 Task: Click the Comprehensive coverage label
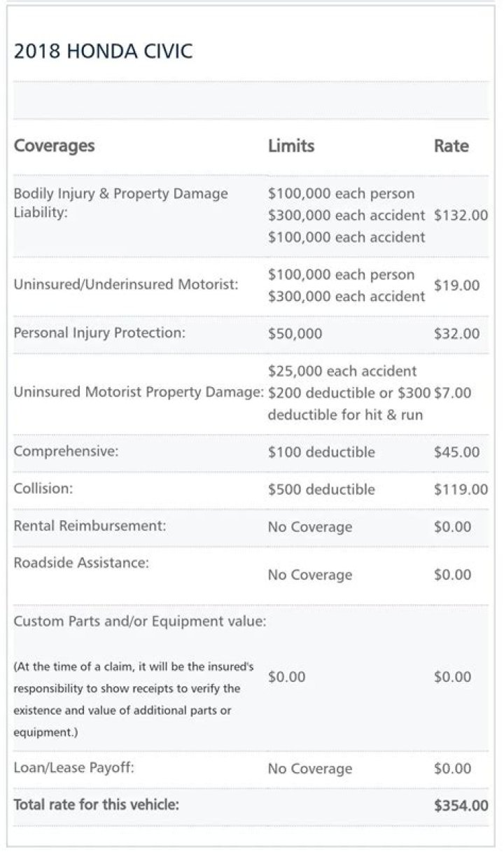coord(66,452)
